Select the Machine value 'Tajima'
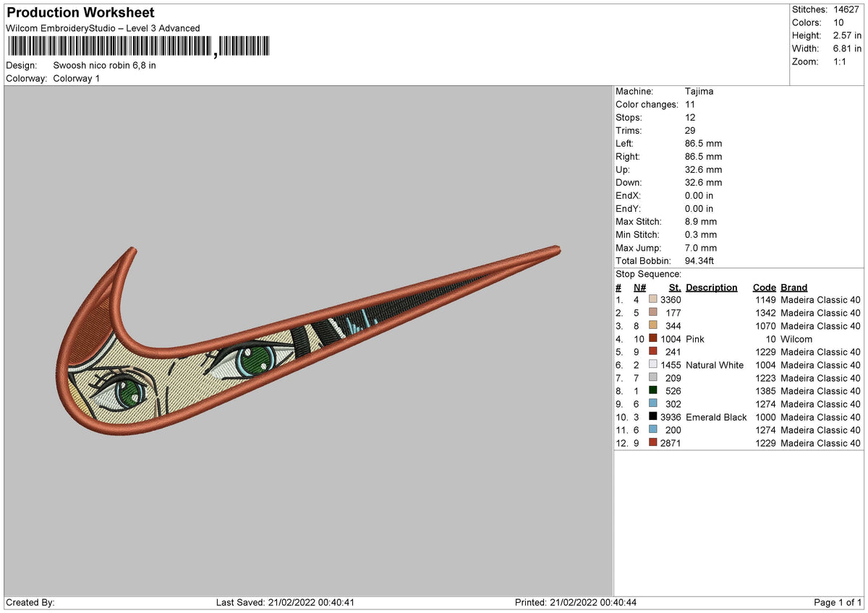 point(699,92)
